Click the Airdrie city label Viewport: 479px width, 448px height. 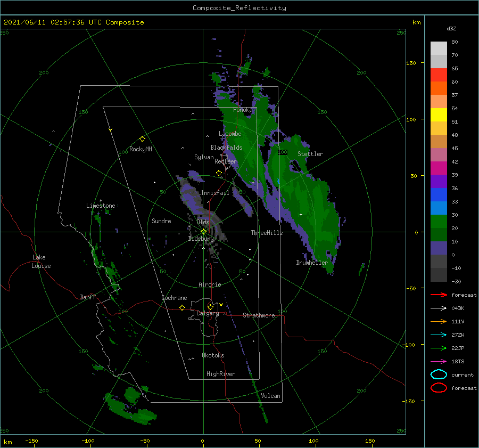210,284
